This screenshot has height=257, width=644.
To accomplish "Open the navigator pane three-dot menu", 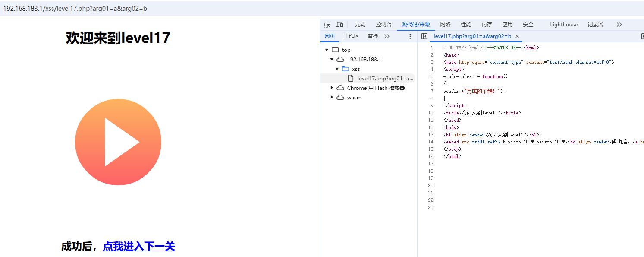I will [x=410, y=36].
